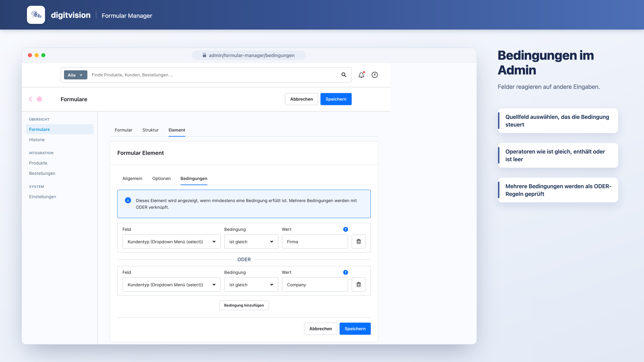
Task: Click the Quellfeld auswählen feature card
Action: pyautogui.click(x=558, y=121)
